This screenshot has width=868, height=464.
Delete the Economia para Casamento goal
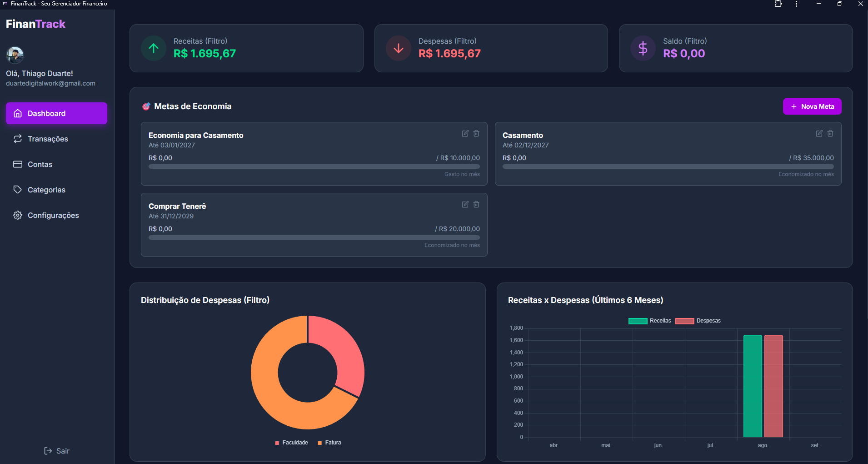click(x=476, y=133)
